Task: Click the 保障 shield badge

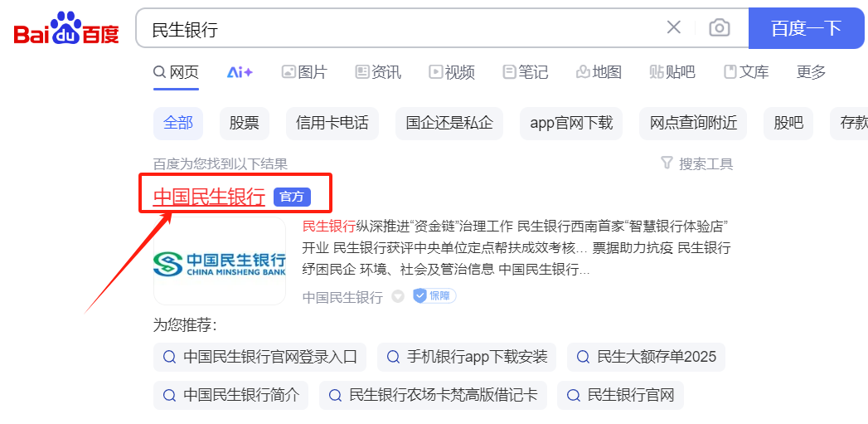Action: click(x=434, y=296)
